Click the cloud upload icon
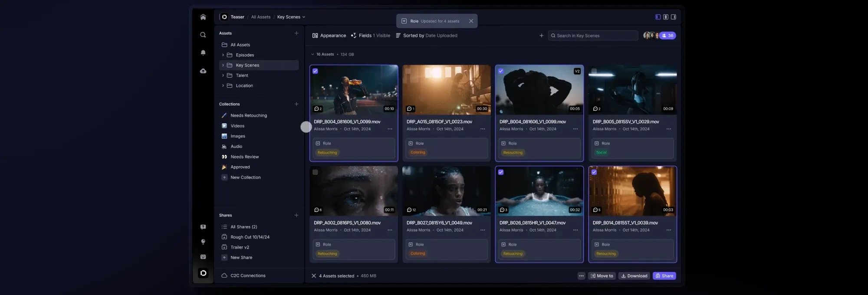 (x=203, y=71)
